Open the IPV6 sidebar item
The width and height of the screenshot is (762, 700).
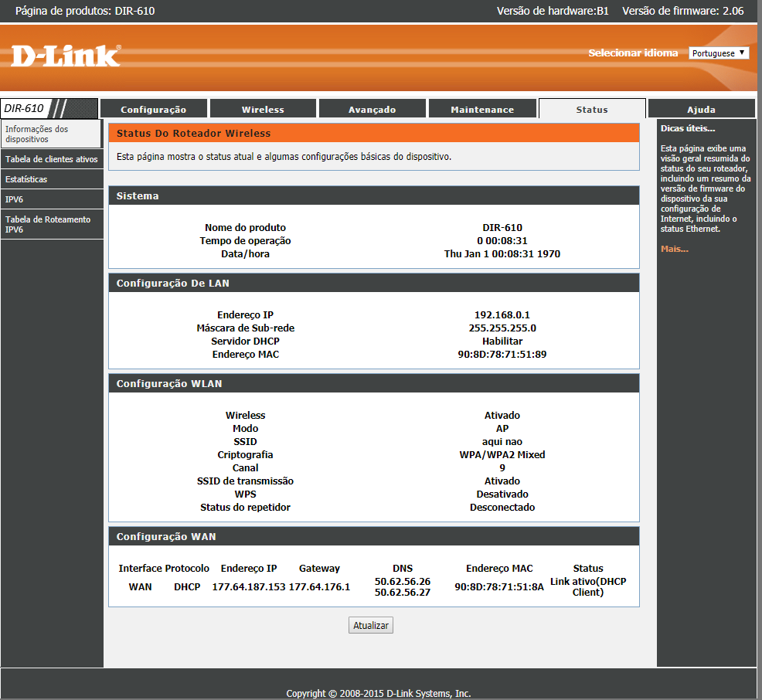coord(52,199)
